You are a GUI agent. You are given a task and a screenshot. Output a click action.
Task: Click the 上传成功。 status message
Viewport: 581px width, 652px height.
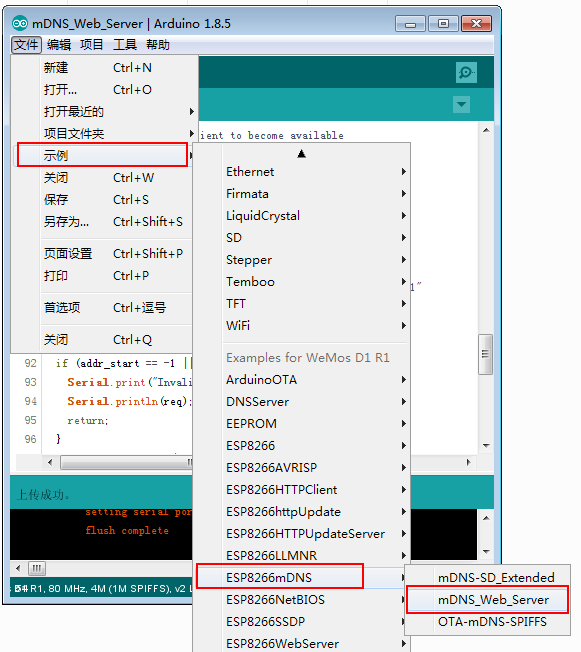[x=44, y=495]
